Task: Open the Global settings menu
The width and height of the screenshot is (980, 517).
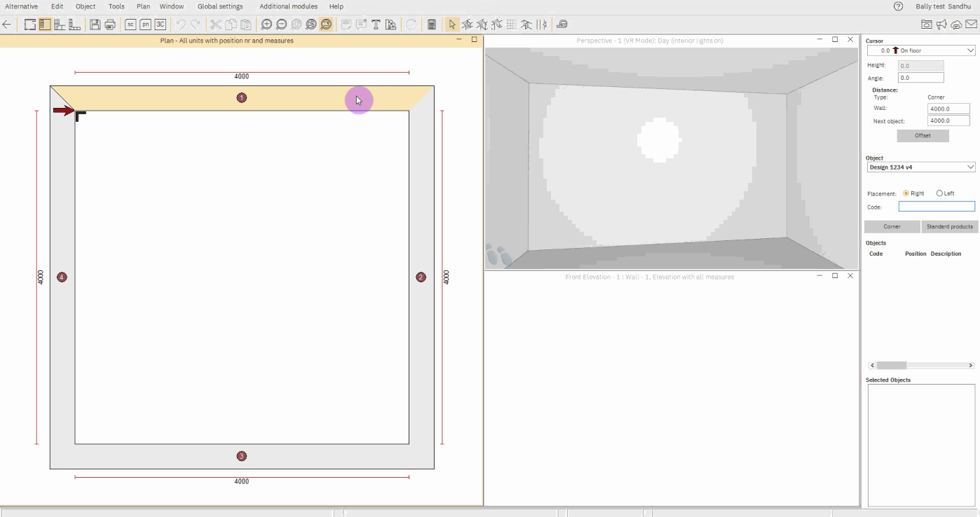Action: click(x=220, y=6)
